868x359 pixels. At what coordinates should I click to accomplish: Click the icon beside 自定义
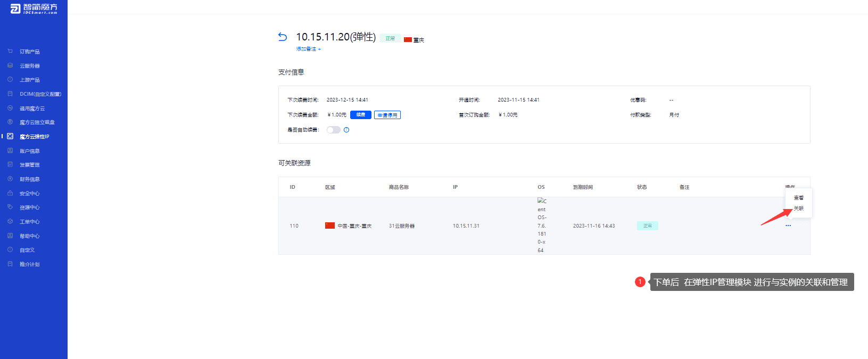pos(10,249)
